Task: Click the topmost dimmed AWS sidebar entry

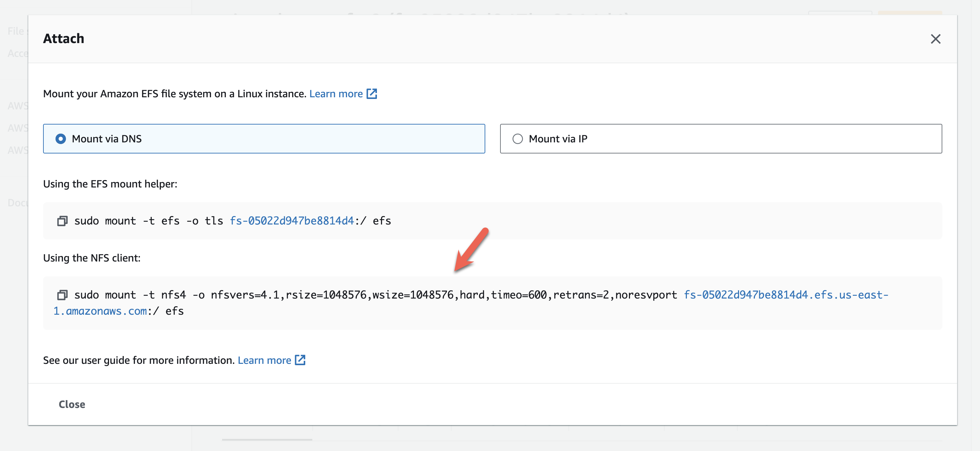Action: point(17,105)
